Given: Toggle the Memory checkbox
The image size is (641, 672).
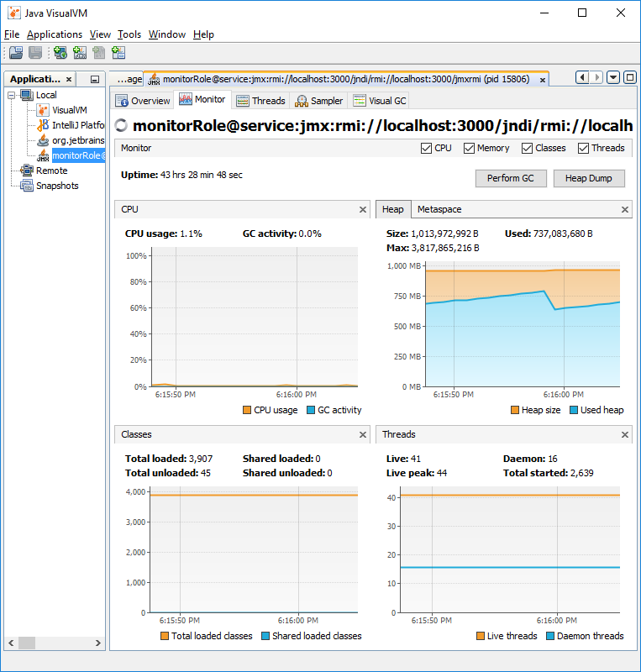Looking at the screenshot, I should tap(469, 148).
